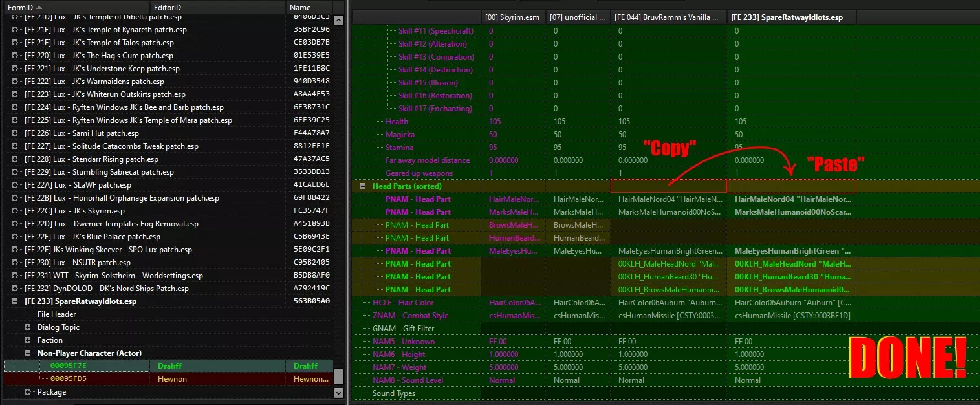Select the Far away model distance row label
The width and height of the screenshot is (980, 405).
428,160
